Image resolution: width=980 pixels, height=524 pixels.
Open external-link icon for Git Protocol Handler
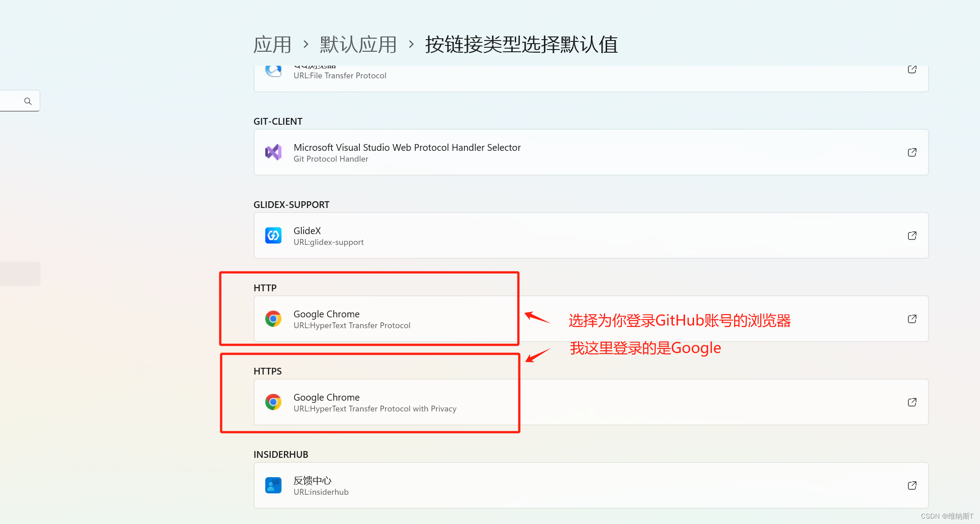[x=912, y=153]
